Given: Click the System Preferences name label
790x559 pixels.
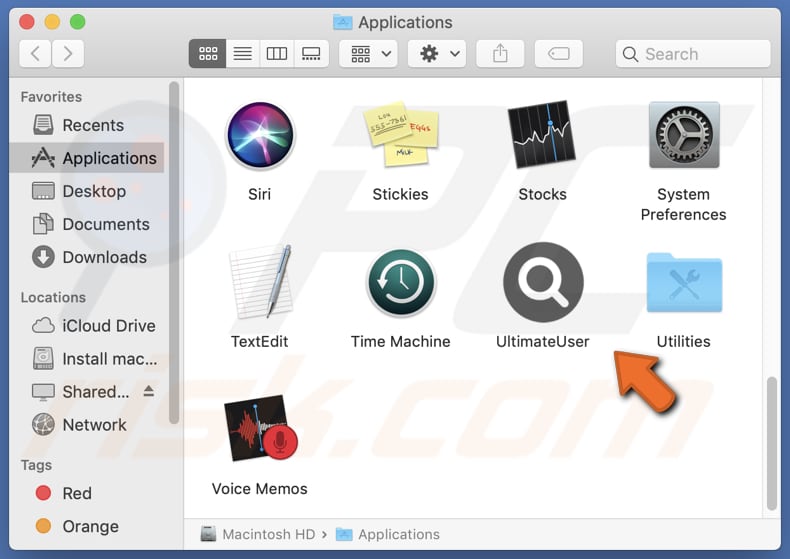Looking at the screenshot, I should [683, 204].
